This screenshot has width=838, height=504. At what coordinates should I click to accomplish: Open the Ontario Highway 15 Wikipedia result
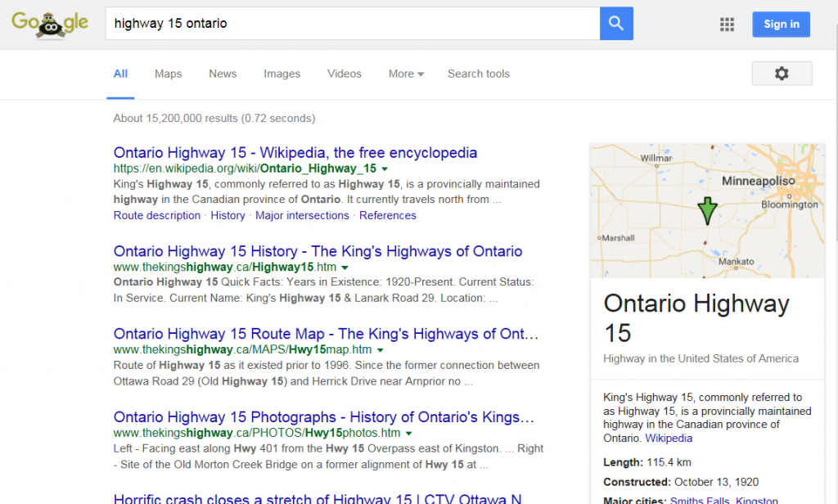coord(295,153)
